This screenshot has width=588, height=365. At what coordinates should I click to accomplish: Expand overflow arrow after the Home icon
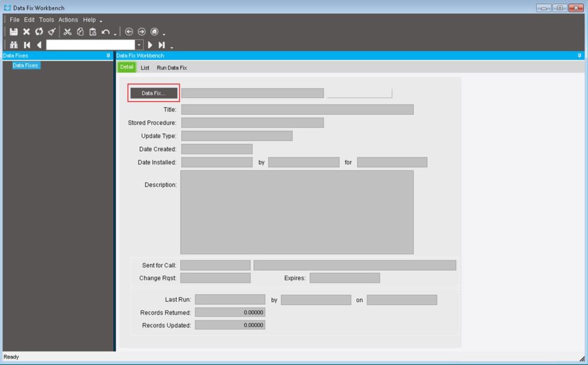[x=164, y=34]
